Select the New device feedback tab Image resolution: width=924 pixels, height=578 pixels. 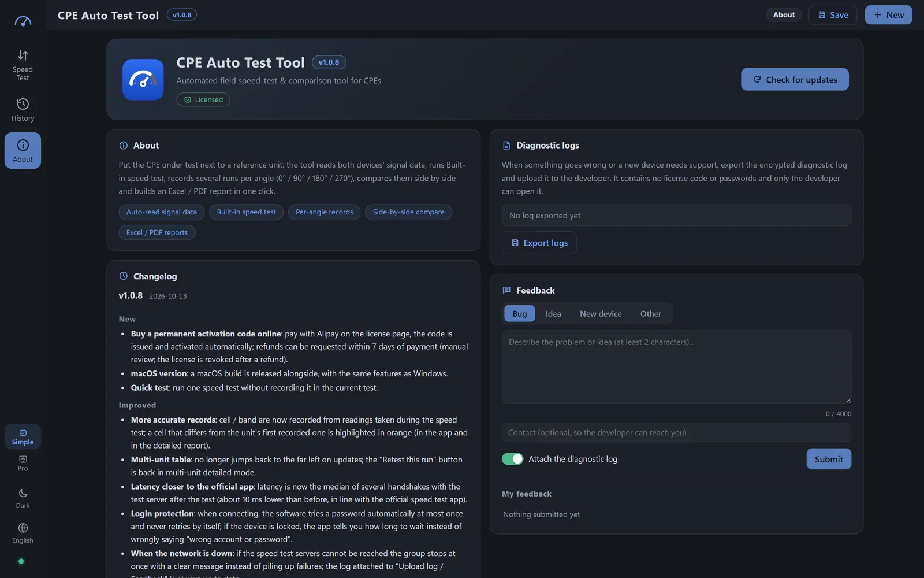pos(601,313)
